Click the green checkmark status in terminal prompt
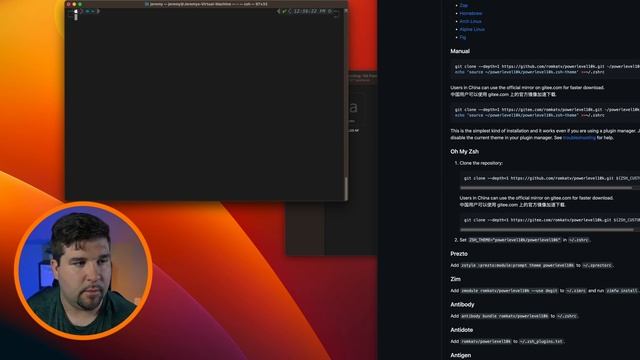Viewport: 640px width, 360px height. coord(284,11)
